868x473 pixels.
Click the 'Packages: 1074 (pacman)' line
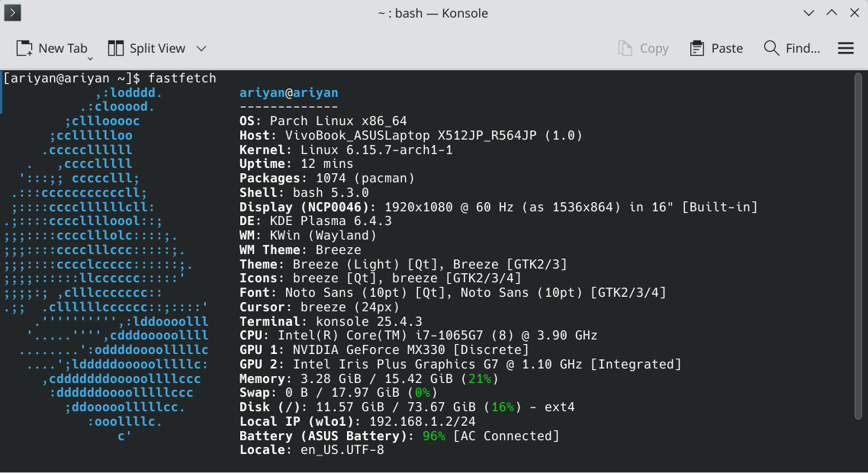point(326,179)
